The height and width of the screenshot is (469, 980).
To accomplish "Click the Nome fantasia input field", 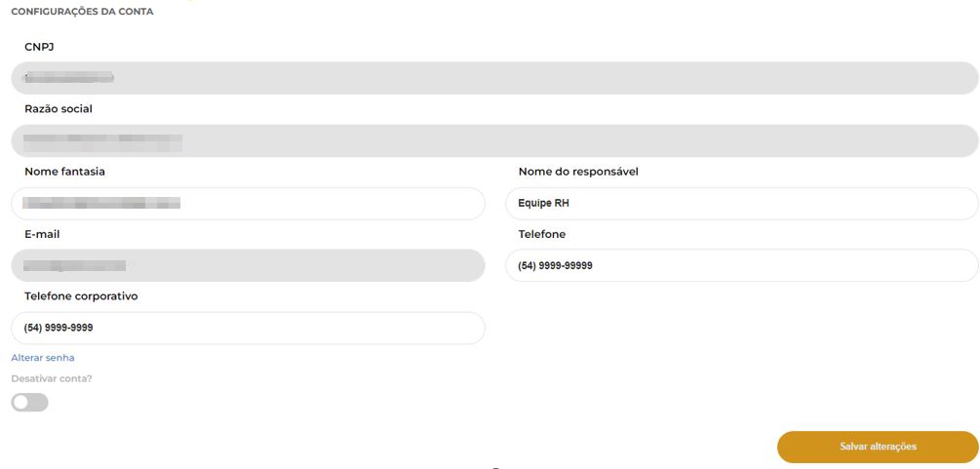I will 248,203.
